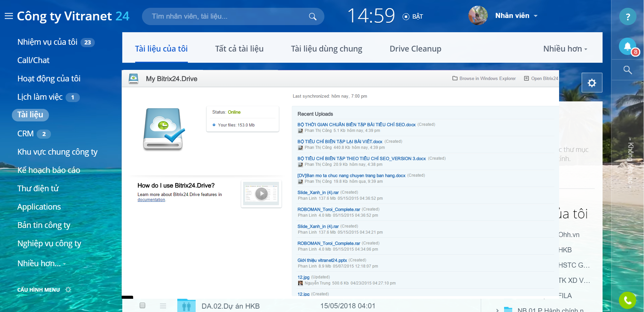Switch to Tài liệu của tôi tab
This screenshot has height=312, width=644.
(x=161, y=49)
